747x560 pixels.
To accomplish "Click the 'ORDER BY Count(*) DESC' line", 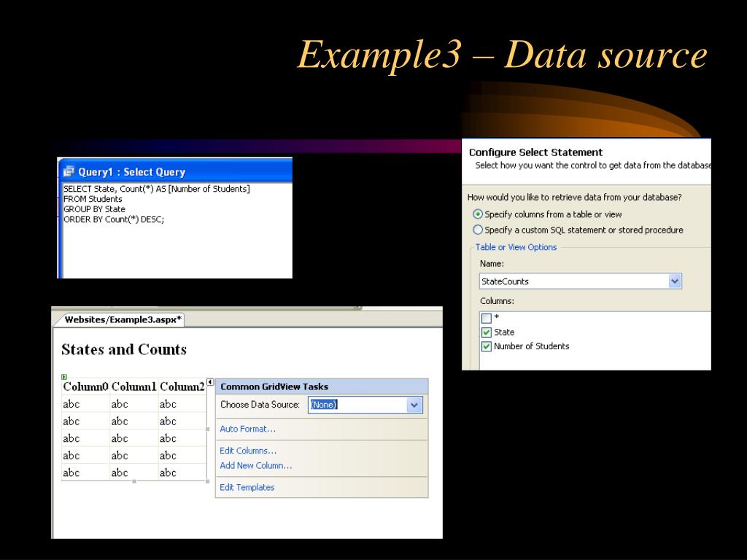I will point(114,219).
